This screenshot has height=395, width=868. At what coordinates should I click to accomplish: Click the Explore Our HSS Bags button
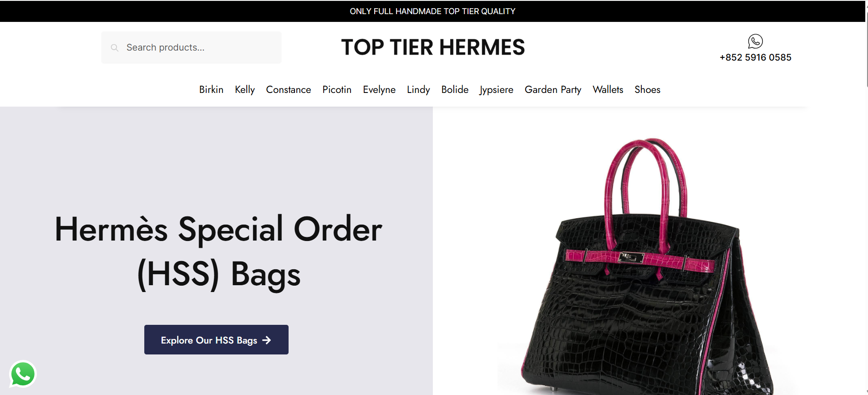(x=216, y=339)
